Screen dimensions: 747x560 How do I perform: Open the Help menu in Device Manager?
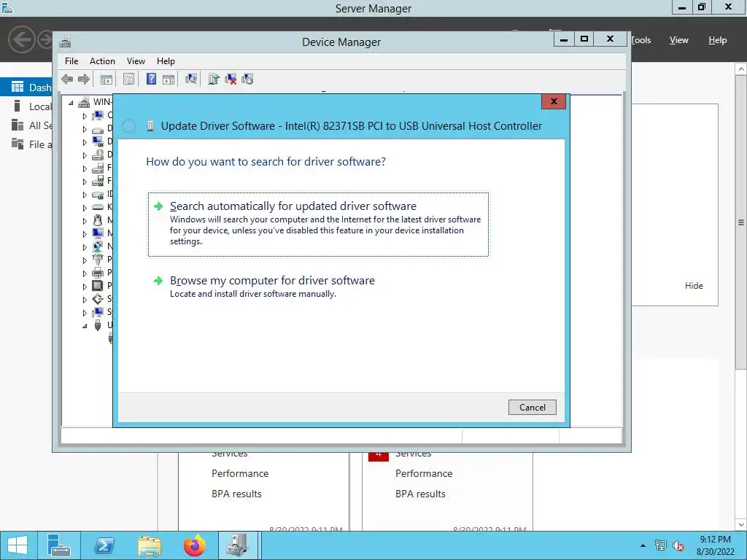pos(166,61)
